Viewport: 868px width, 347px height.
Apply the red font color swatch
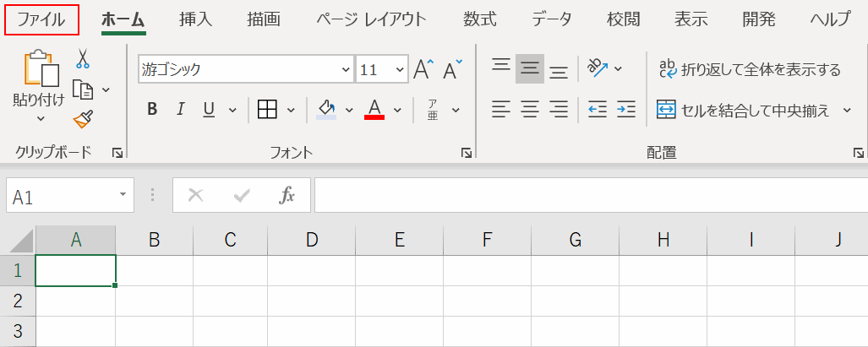[375, 109]
